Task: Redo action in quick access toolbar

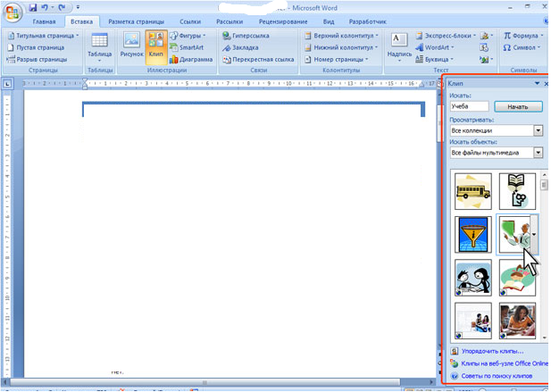Action: [x=62, y=7]
